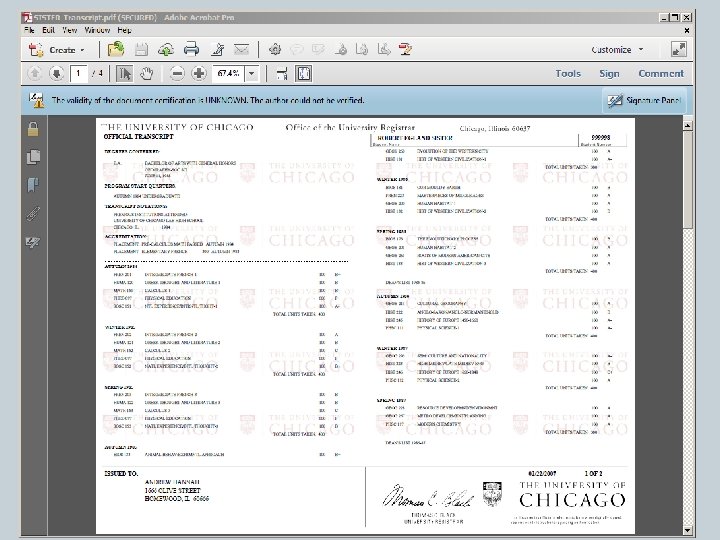This screenshot has width=720, height=540.
Task: Open the Customize dropdown
Action: click(617, 50)
